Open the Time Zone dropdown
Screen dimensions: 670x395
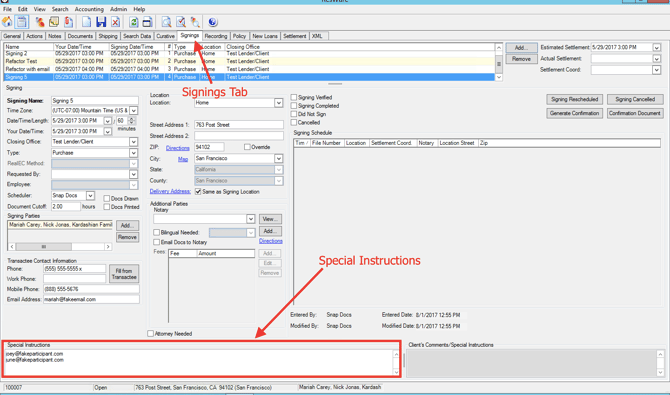click(133, 111)
